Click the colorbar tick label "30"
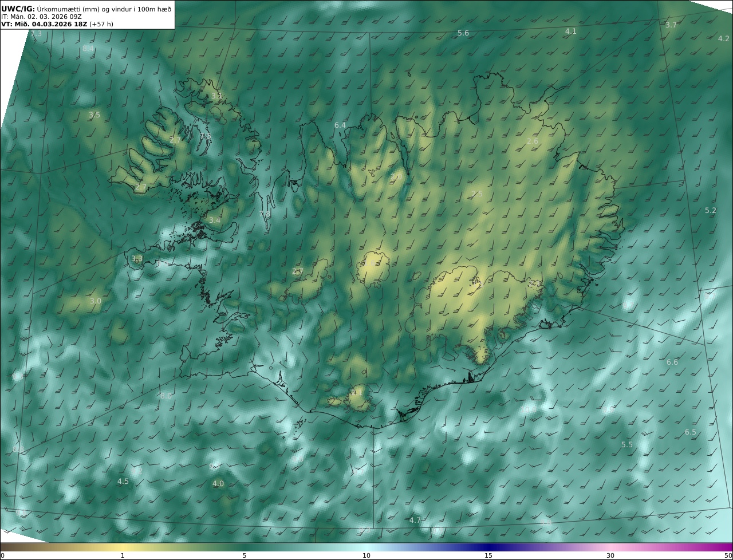 610,555
